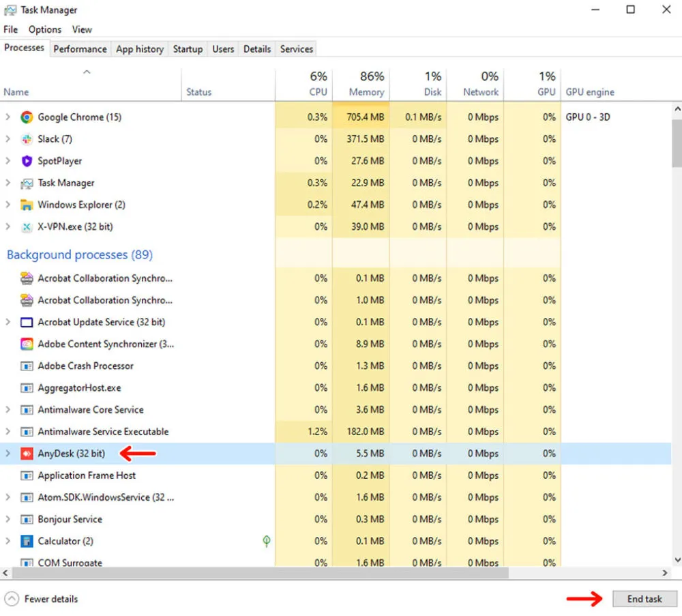Expand the Antimalware Service Executable entry
This screenshot has width=682, height=616.
(8, 432)
